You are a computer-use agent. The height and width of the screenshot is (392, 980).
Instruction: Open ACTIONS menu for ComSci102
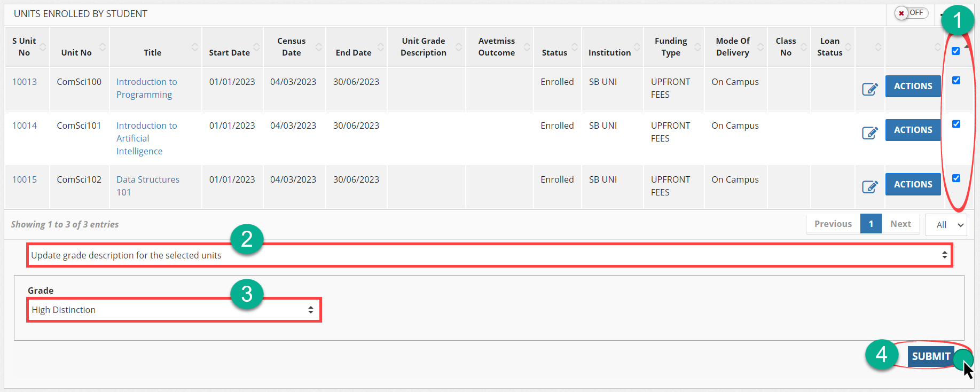click(913, 184)
